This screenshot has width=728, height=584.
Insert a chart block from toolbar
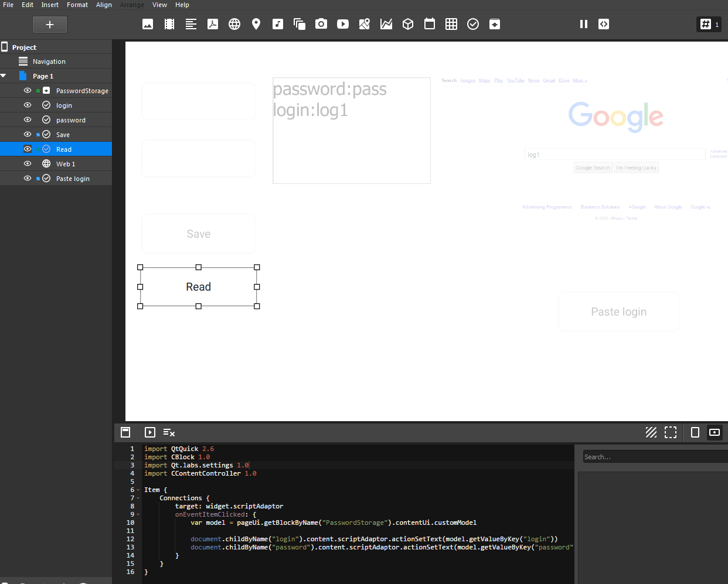(386, 24)
